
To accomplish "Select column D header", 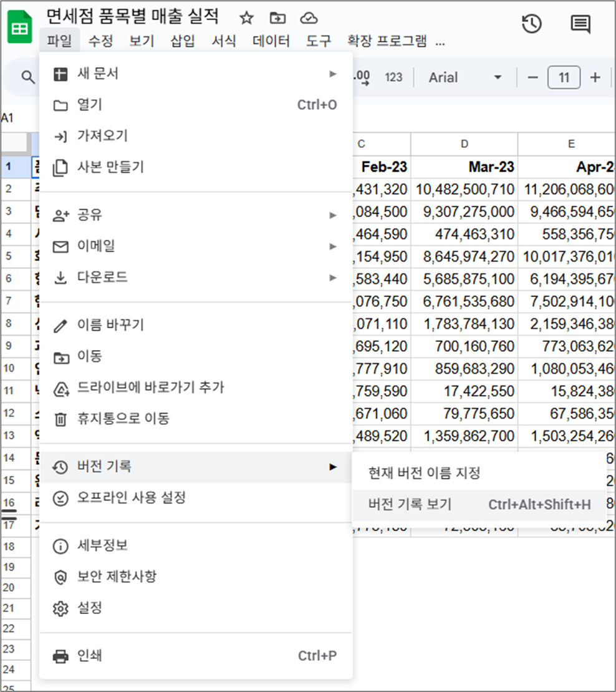I will point(464,144).
